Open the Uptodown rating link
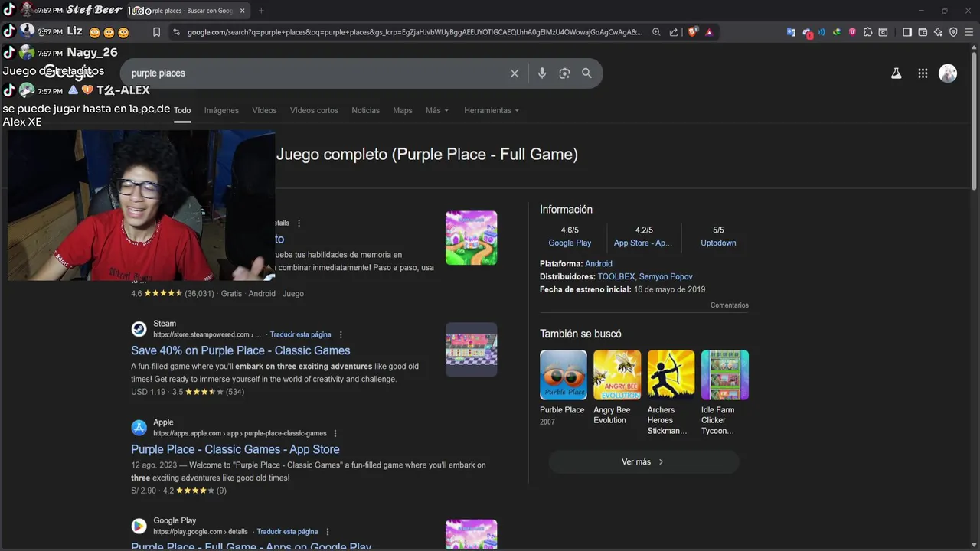The height and width of the screenshot is (551, 980). tap(718, 243)
